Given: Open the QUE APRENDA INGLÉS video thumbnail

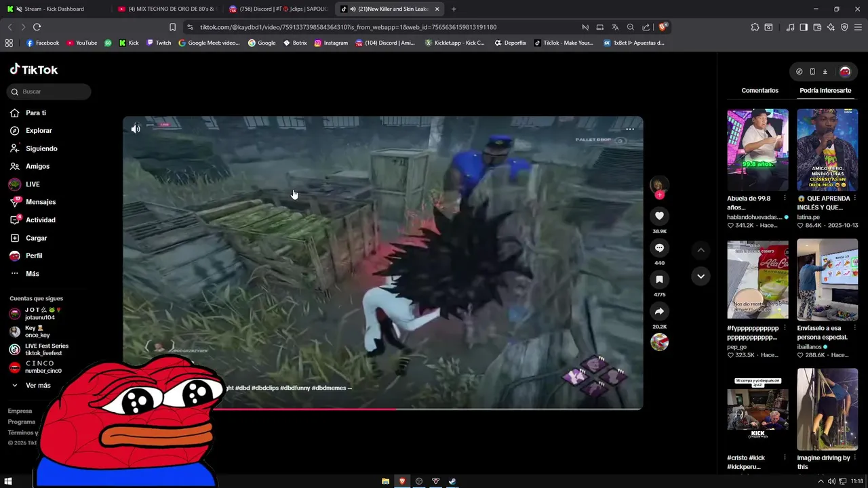Looking at the screenshot, I should click(x=827, y=150).
